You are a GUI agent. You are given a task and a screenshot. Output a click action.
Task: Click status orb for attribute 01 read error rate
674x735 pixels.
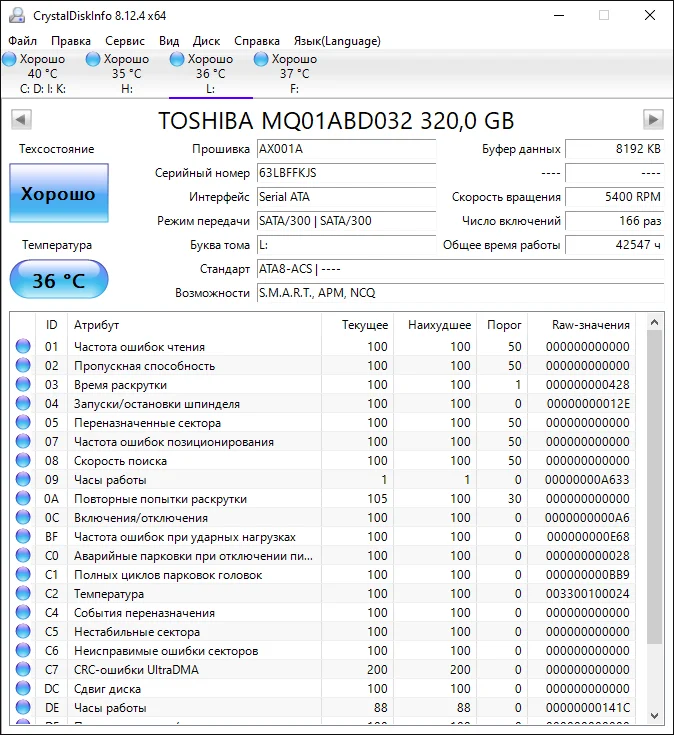[23, 346]
